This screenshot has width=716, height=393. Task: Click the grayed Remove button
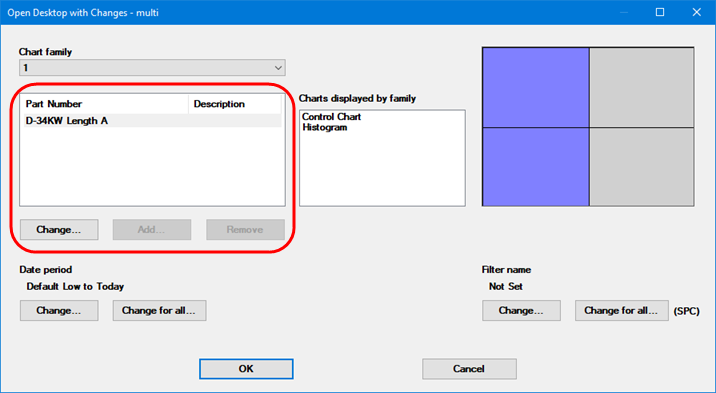tap(245, 230)
